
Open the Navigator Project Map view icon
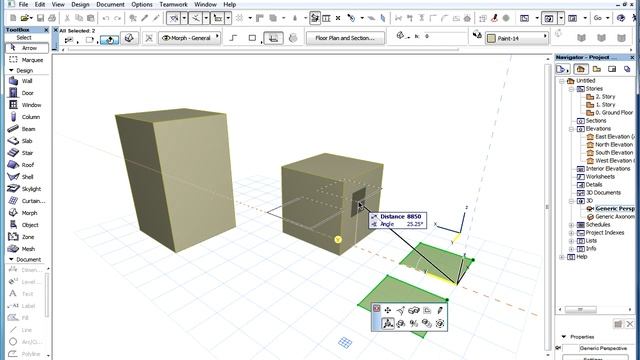pyautogui.click(x=580, y=69)
